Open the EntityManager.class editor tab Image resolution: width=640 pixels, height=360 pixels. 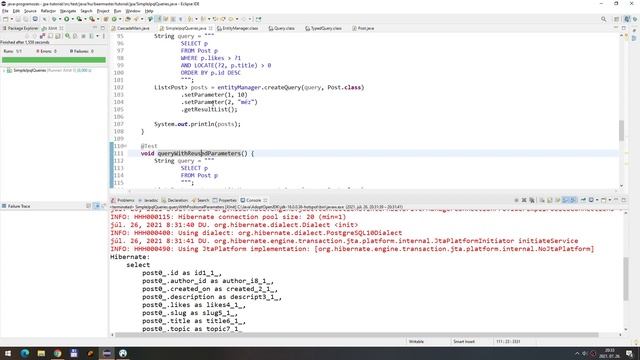(238, 28)
